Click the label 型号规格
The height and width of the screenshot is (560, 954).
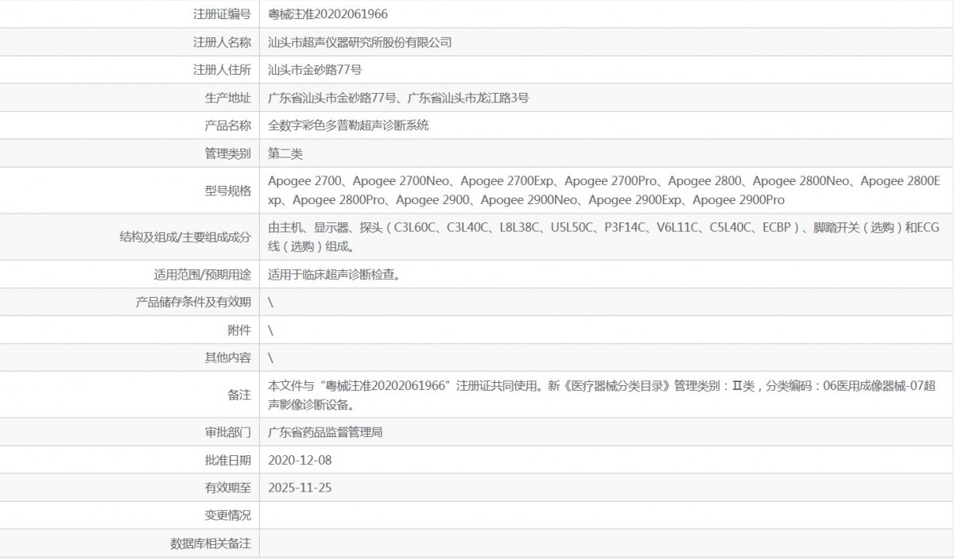point(228,191)
